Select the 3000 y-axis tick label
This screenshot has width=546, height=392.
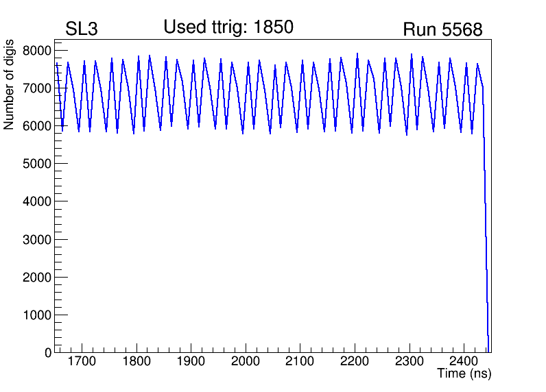(37, 239)
